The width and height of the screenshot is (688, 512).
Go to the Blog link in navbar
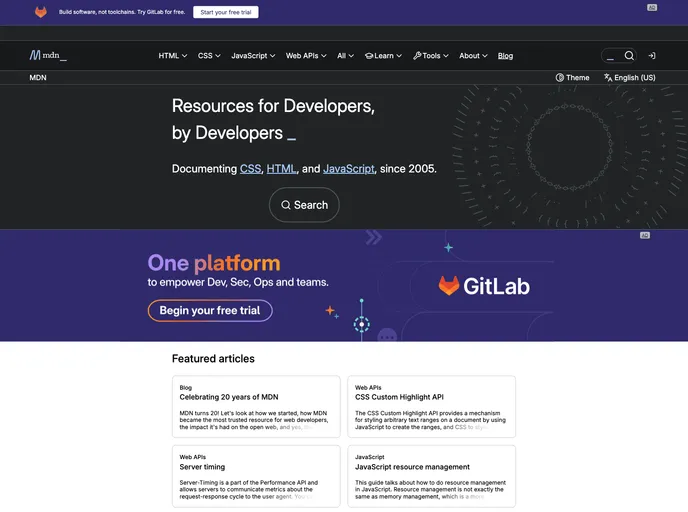[x=505, y=56]
